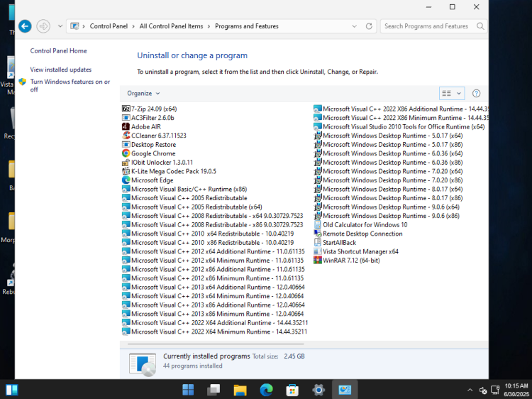Expand chevron after All Control Panel Items
Viewport: 532px width, 399px height.
[209, 26]
